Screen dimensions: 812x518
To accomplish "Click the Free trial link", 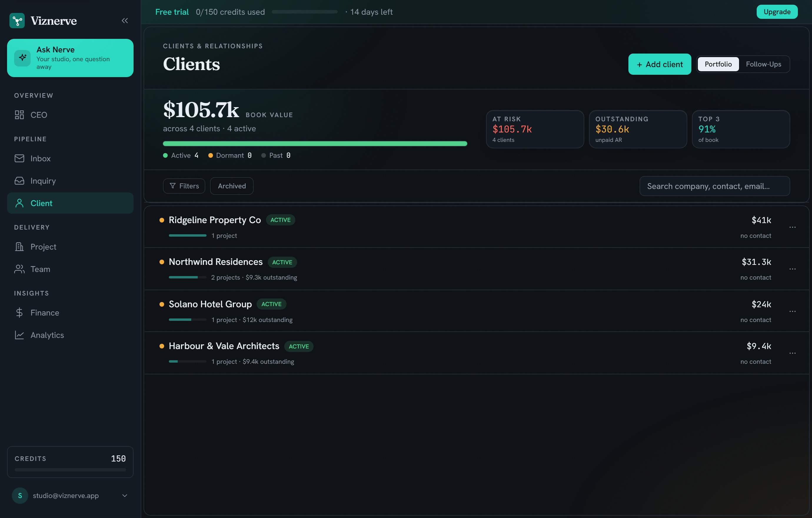I will tap(172, 12).
